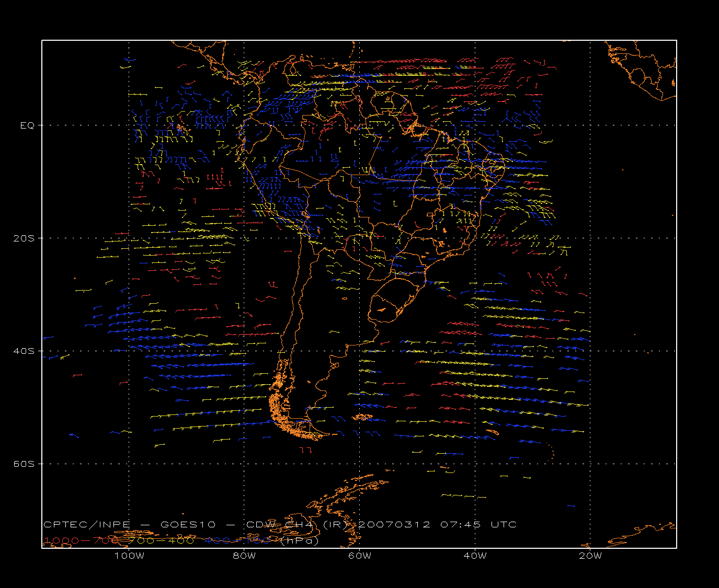Viewport: 719px width, 588px height.
Task: Click the CPTEC/INPE caption text
Action: click(86, 525)
